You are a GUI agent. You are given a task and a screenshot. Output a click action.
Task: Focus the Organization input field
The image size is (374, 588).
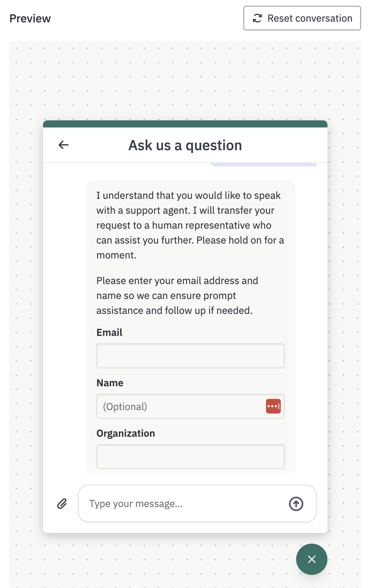pos(191,457)
